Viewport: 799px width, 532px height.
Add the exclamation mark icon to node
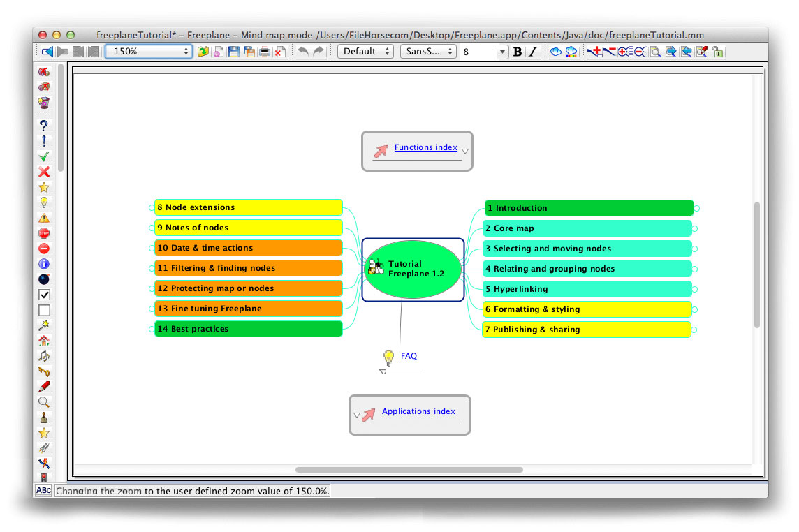click(44, 140)
